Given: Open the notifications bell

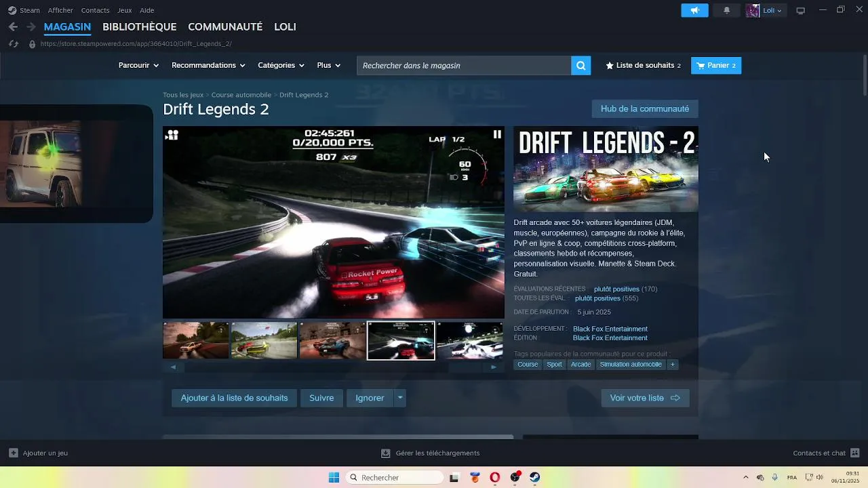Looking at the screenshot, I should (x=726, y=10).
